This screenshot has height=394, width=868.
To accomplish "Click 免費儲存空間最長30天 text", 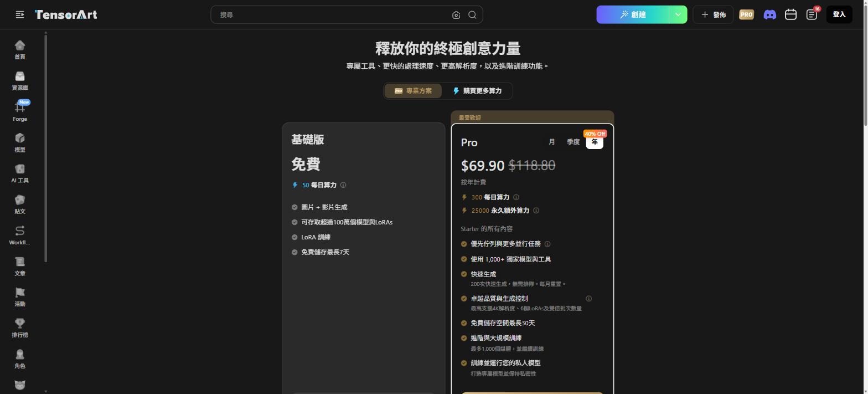I will (503, 323).
